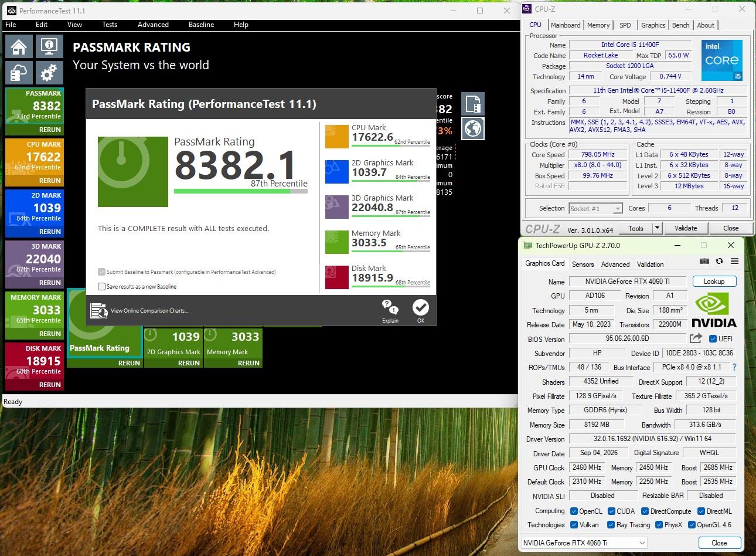Click the Bus Interface question mark icon
The width and height of the screenshot is (756, 556).
[734, 367]
